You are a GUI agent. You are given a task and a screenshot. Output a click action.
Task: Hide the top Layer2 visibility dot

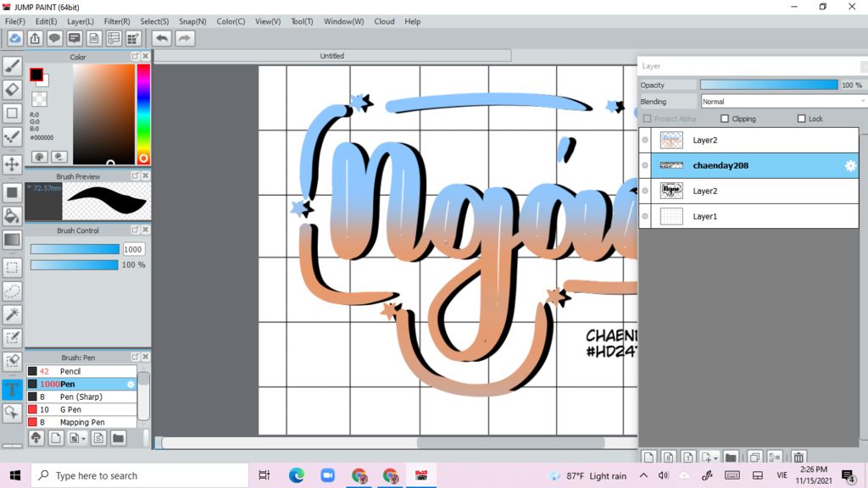tap(645, 140)
